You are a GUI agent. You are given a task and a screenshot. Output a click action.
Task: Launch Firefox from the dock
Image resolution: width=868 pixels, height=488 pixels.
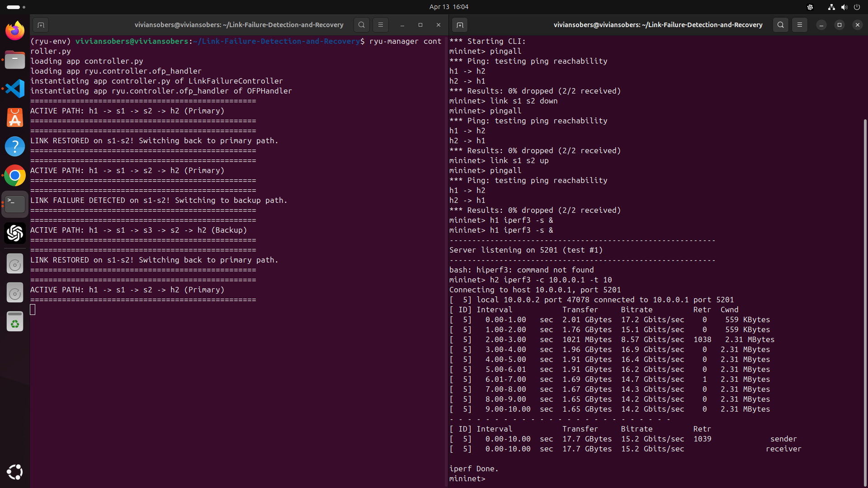click(x=15, y=30)
